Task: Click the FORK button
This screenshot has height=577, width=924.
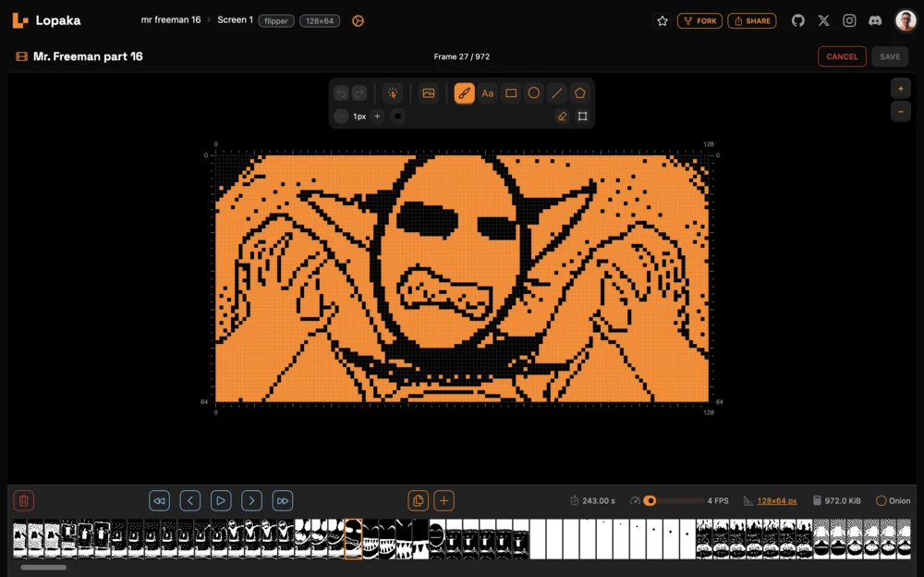Action: coord(699,20)
